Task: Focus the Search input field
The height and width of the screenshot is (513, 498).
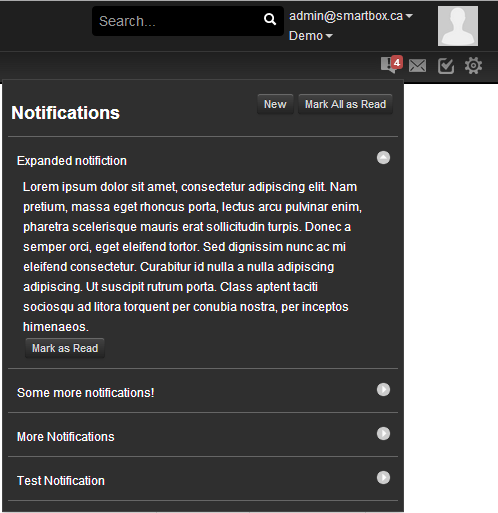Action: coord(188,21)
